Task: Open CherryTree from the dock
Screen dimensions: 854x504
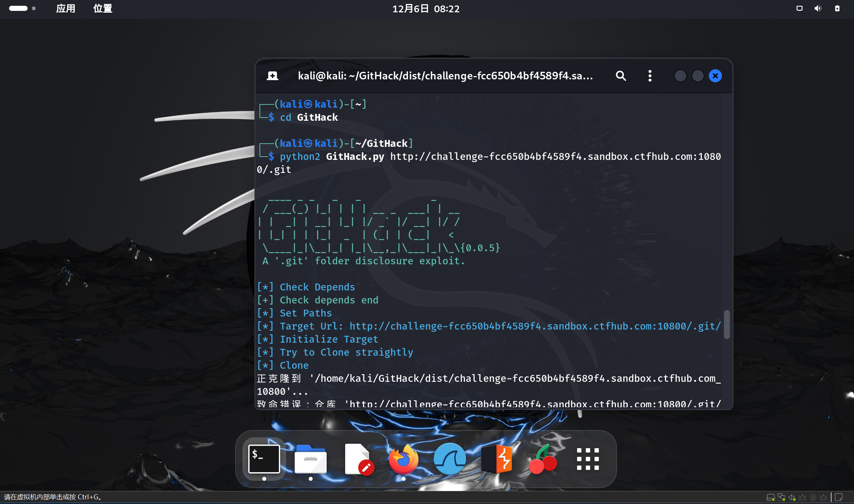Action: point(543,459)
